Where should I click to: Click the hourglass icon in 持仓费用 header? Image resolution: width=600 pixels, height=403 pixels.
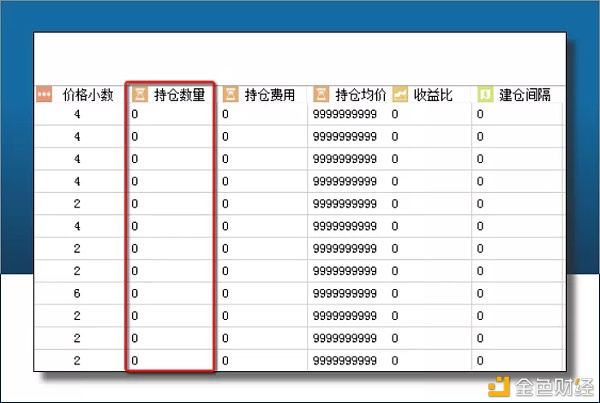pyautogui.click(x=230, y=94)
